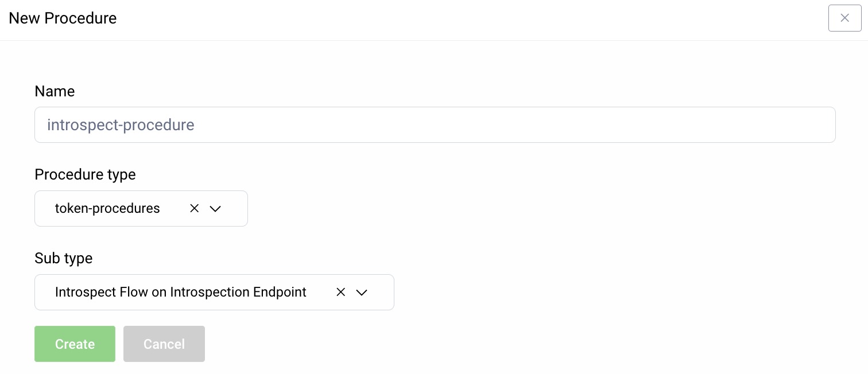Click the New Procedure dialog title
868x374 pixels.
[x=63, y=18]
